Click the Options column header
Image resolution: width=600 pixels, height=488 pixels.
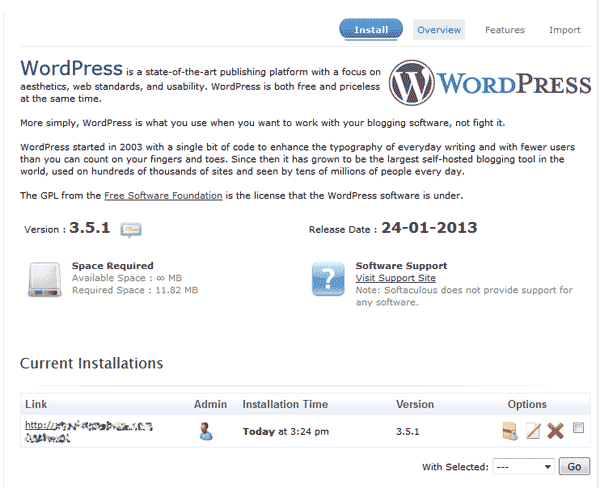tap(527, 405)
